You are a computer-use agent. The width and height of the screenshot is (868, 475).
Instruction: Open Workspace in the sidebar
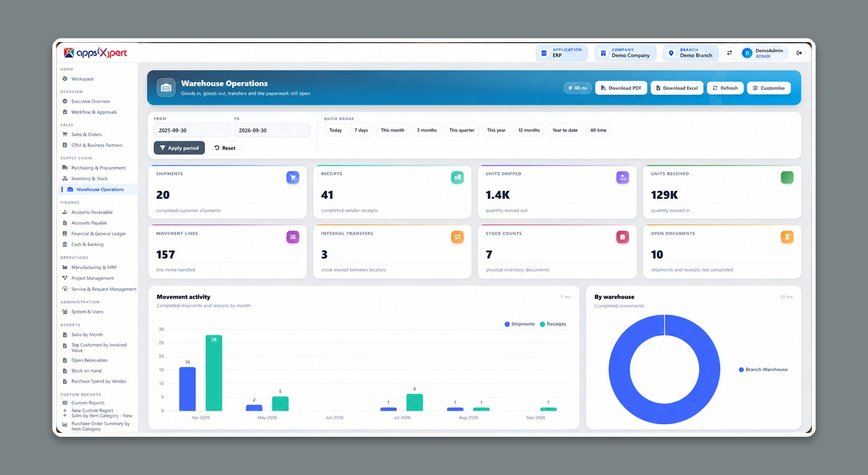82,79
